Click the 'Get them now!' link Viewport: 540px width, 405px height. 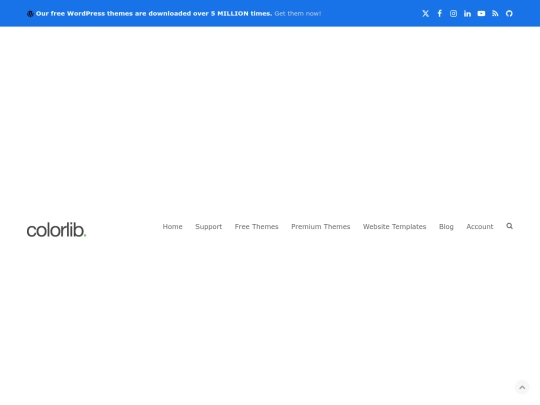click(298, 13)
